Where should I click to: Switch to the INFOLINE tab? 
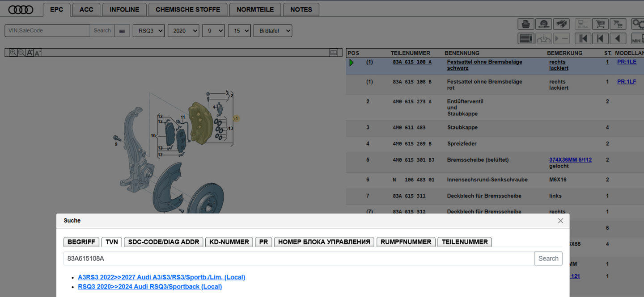click(124, 9)
